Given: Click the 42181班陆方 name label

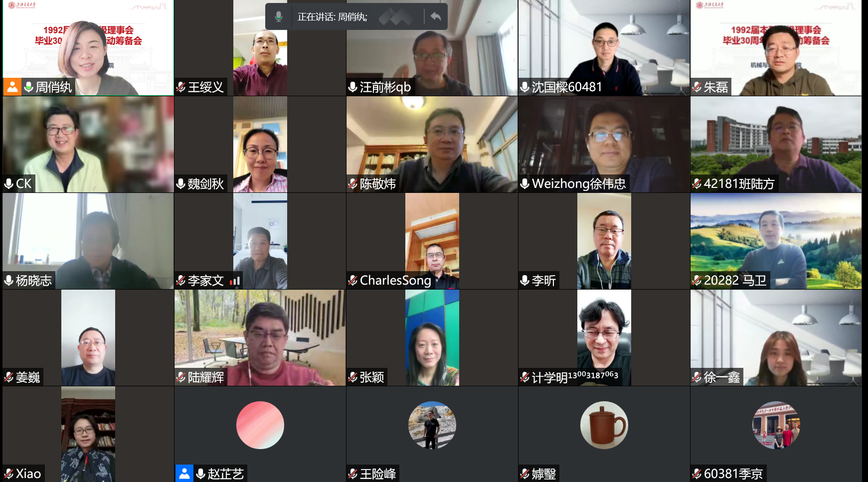Looking at the screenshot, I should [739, 184].
